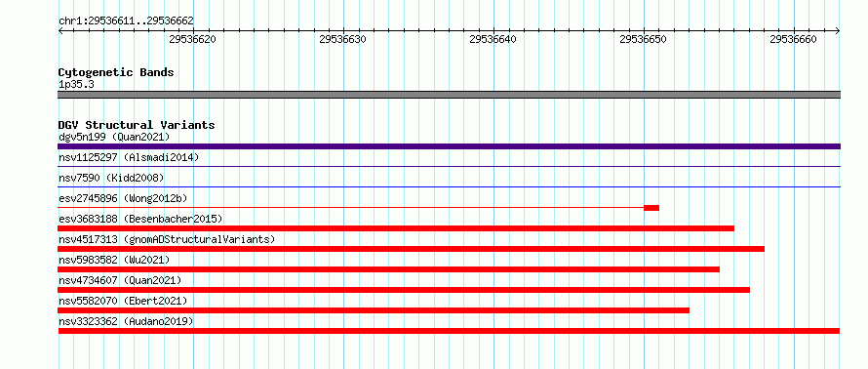Select the DGV Structural Variants track title
Viewport: 868px width, 369px height.
137,125
